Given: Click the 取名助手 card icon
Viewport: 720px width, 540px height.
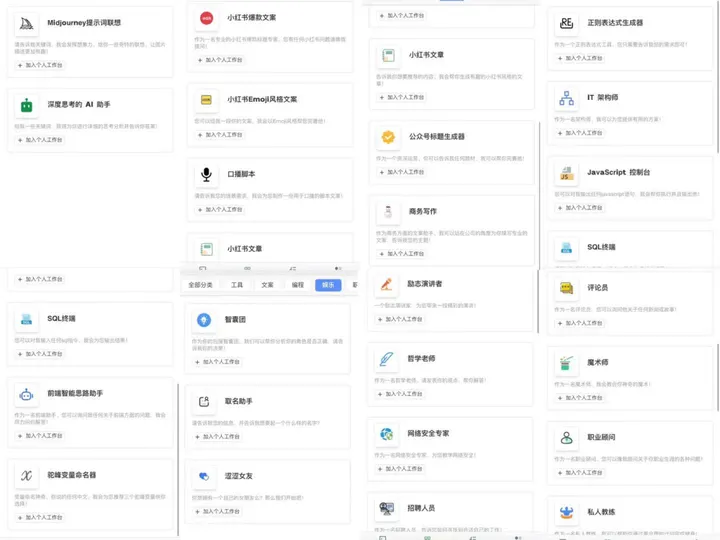Looking at the screenshot, I should coord(204,401).
